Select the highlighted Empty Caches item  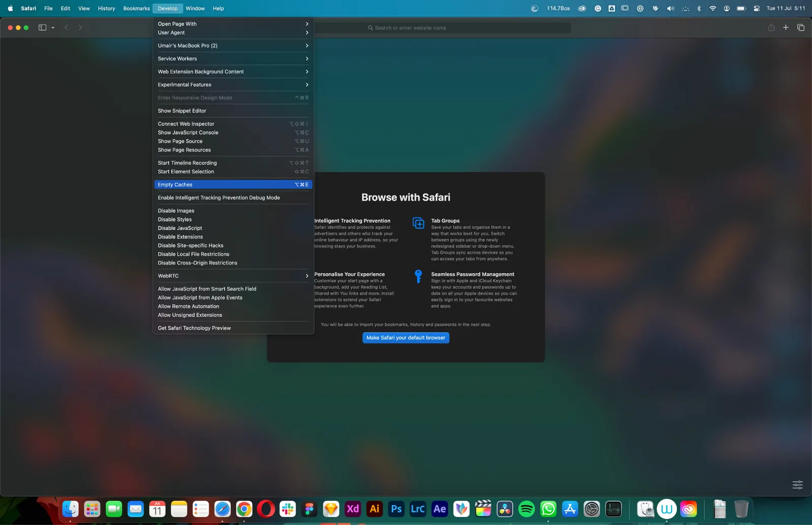pos(233,185)
